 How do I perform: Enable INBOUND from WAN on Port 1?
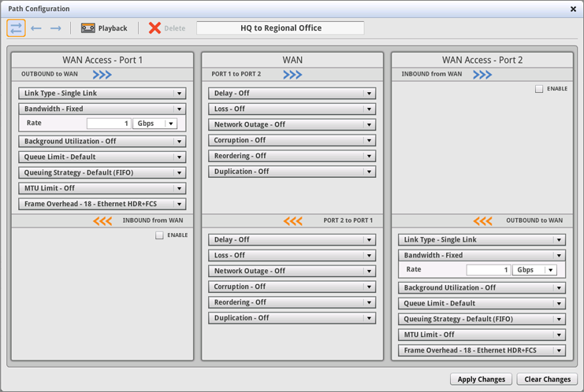click(x=160, y=235)
